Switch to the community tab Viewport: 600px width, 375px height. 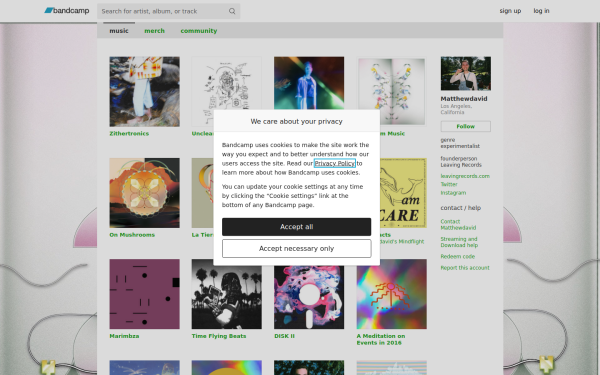(199, 31)
